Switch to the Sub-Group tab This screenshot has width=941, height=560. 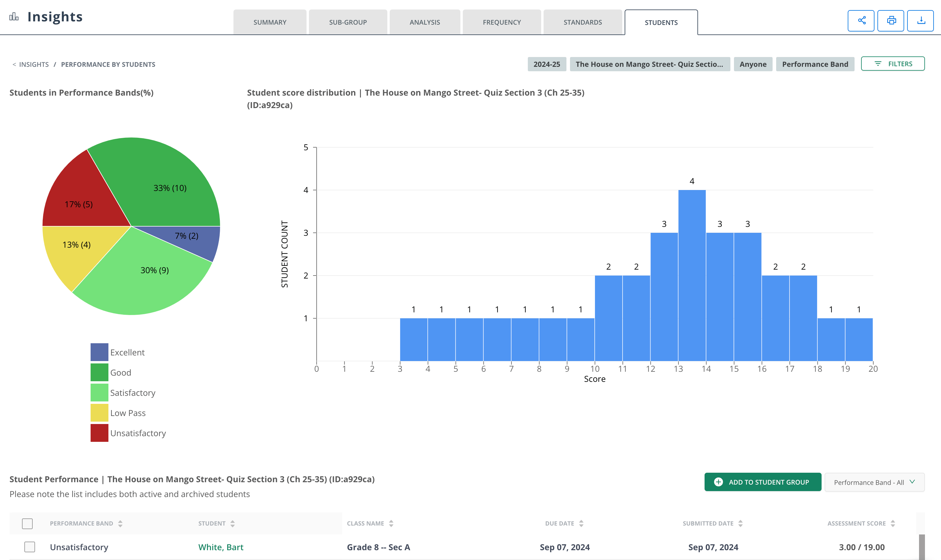click(348, 22)
